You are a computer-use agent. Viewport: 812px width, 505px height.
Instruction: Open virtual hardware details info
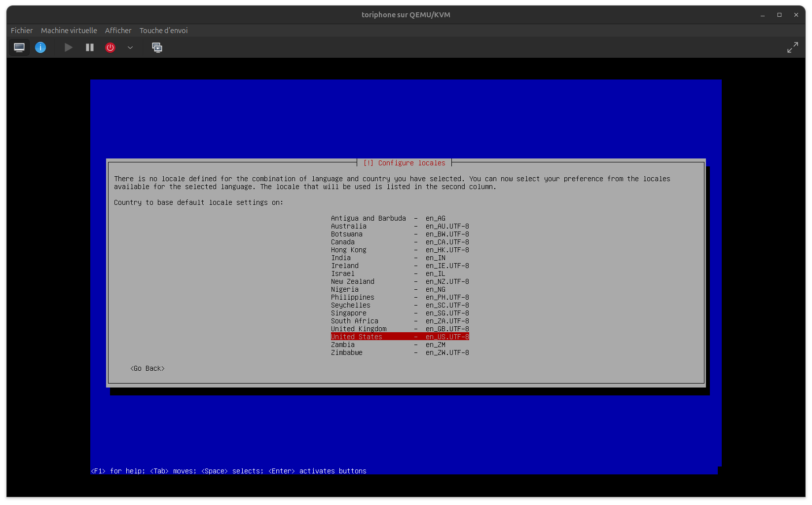[40, 47]
